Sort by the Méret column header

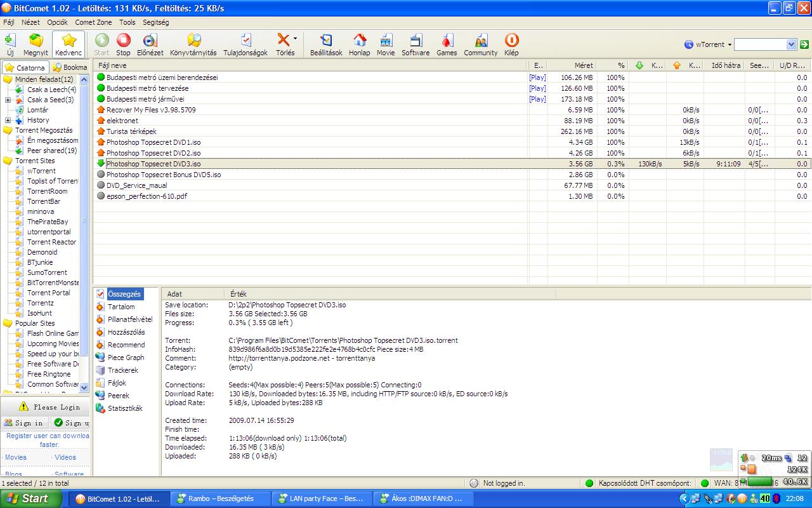click(572, 65)
